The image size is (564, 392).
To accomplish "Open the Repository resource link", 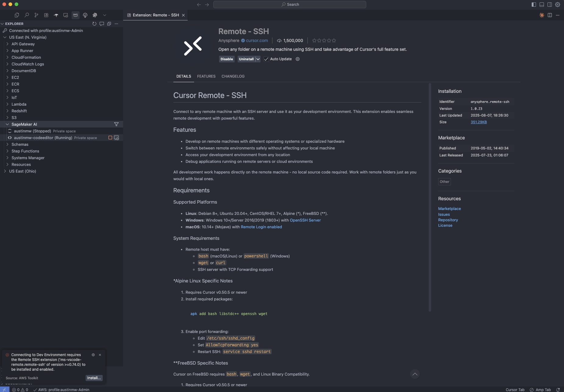I will (x=448, y=220).
